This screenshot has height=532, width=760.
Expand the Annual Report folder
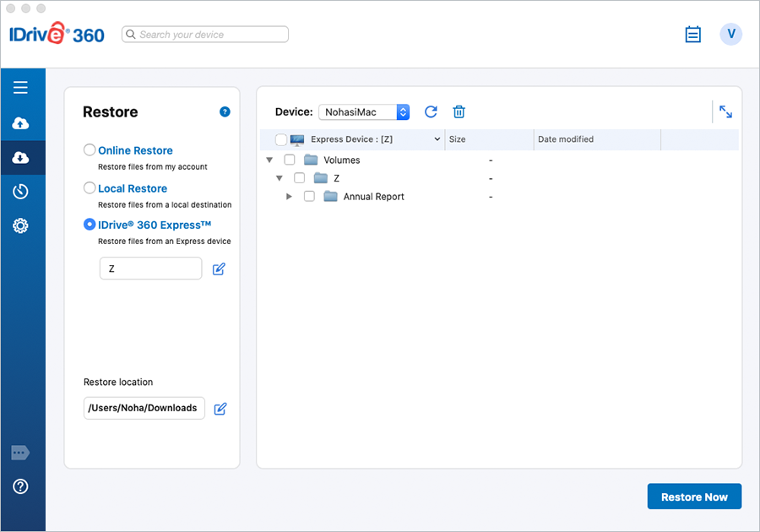click(289, 197)
